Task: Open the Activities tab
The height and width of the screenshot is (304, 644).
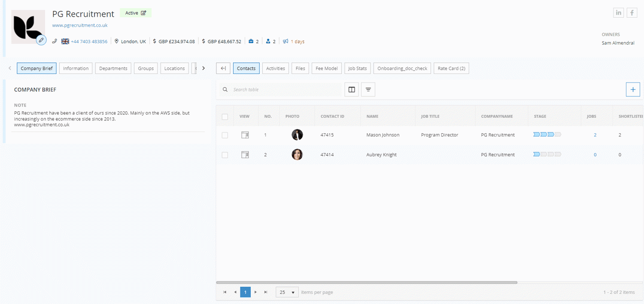Action: coord(276,68)
